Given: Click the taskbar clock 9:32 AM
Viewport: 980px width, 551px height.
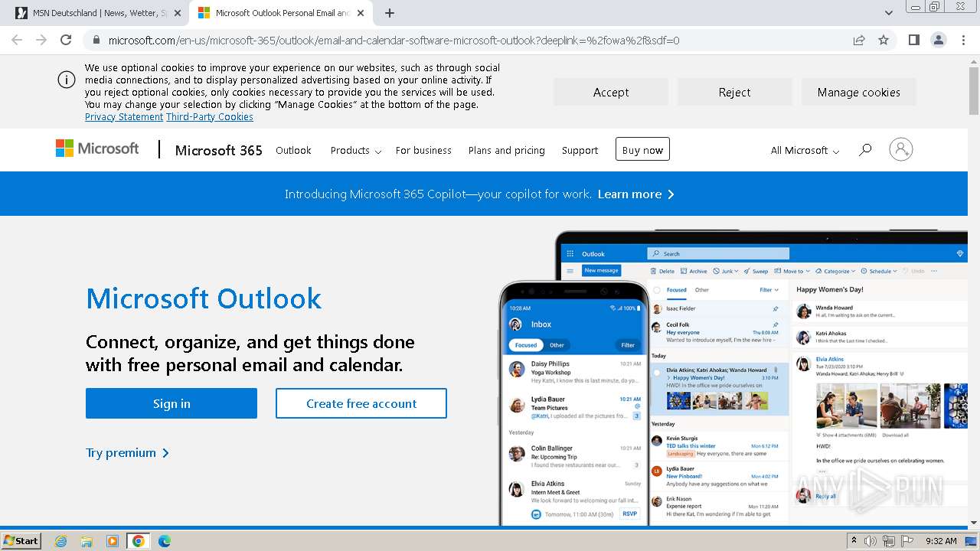Looking at the screenshot, I should point(941,541).
